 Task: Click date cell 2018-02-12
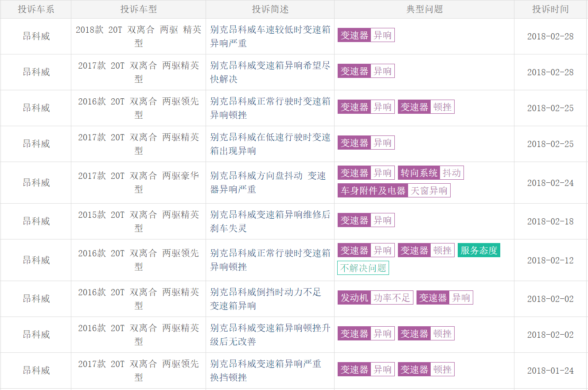[550, 260]
